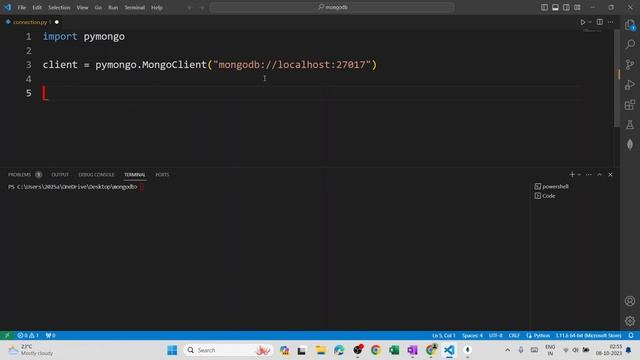This screenshot has height=360, width=640.
Task: Open terminal panel more actions ellipsis
Action: 589,175
